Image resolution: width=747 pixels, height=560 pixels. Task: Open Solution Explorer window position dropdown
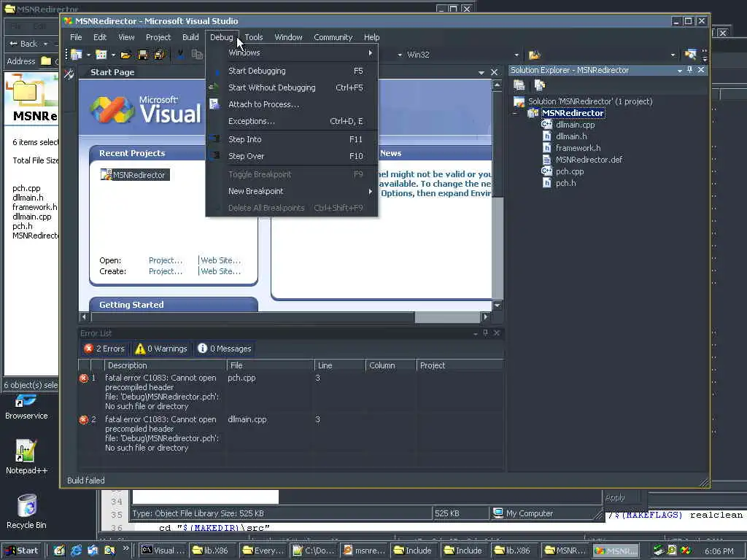pyautogui.click(x=680, y=71)
